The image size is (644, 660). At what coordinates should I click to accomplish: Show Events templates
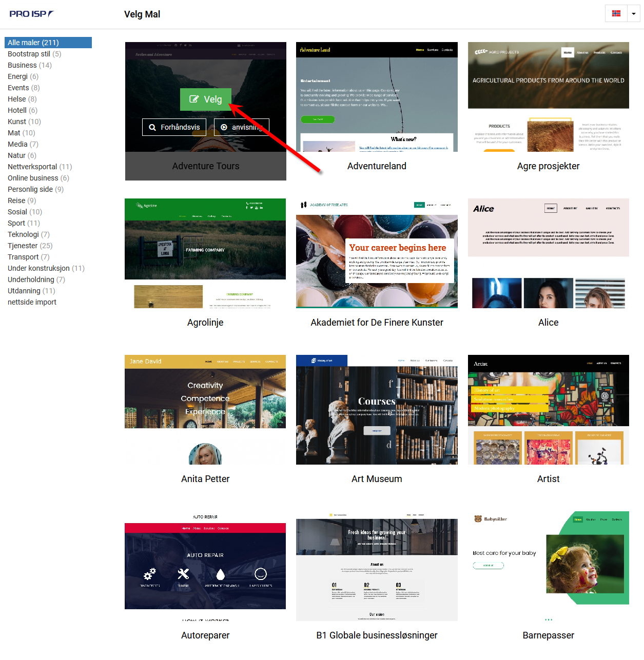24,88
